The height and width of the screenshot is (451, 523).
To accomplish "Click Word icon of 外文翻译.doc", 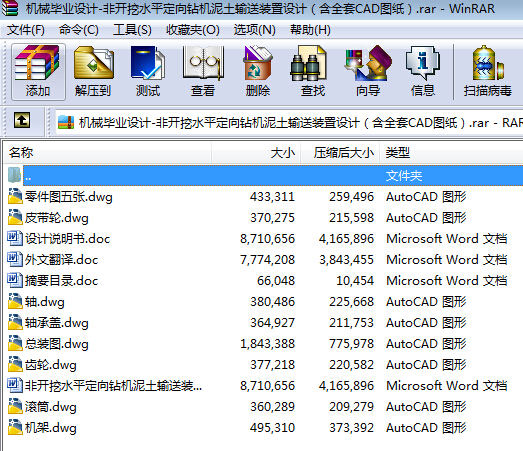I will point(15,259).
